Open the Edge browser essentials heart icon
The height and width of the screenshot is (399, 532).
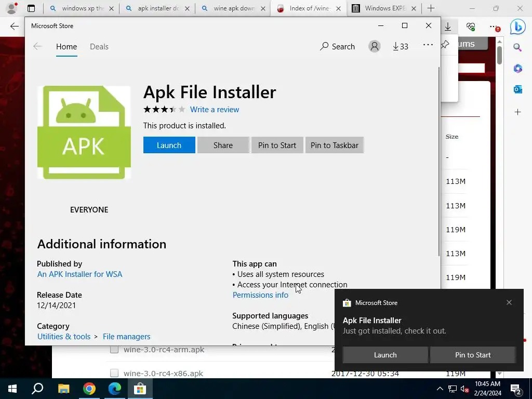click(471, 26)
